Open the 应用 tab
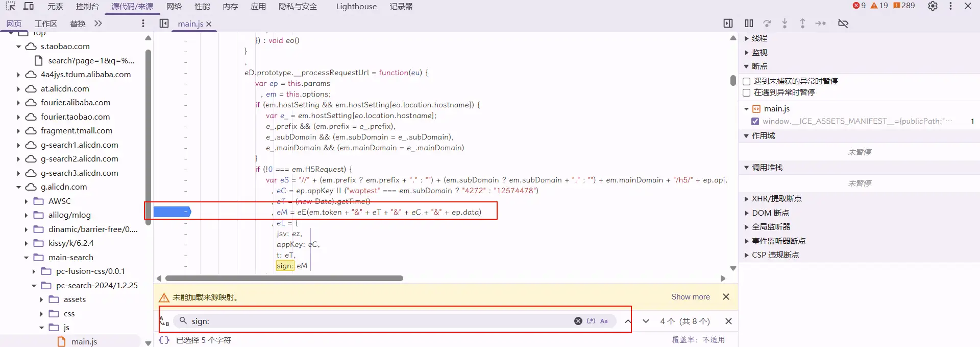Image resolution: width=980 pixels, height=347 pixels. [258, 7]
